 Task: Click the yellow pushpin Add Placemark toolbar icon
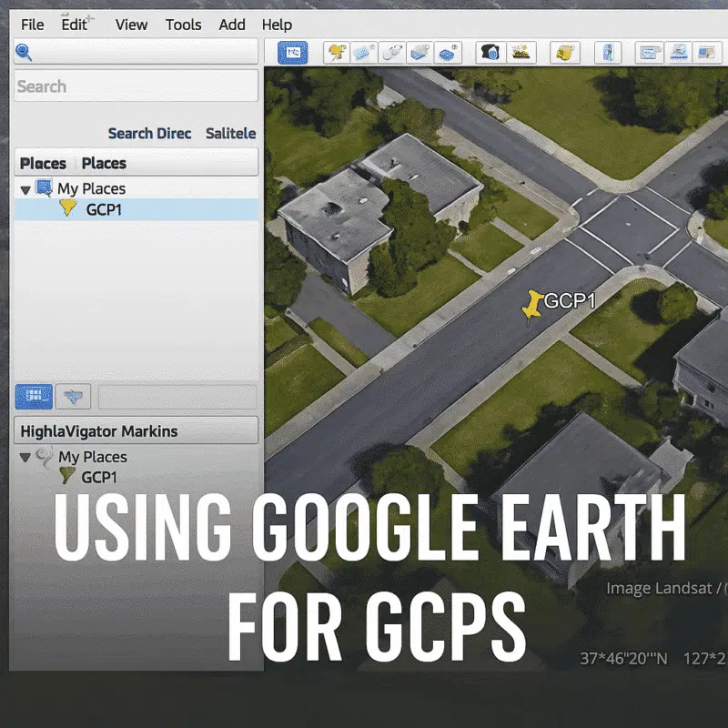pyautogui.click(x=336, y=53)
